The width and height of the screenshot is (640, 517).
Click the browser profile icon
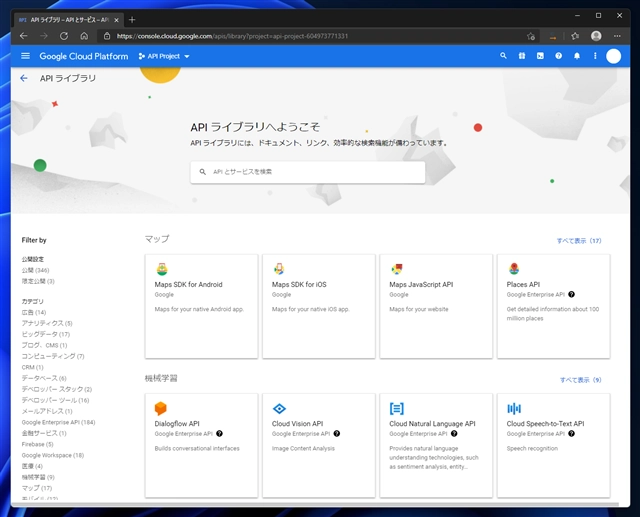click(x=596, y=36)
